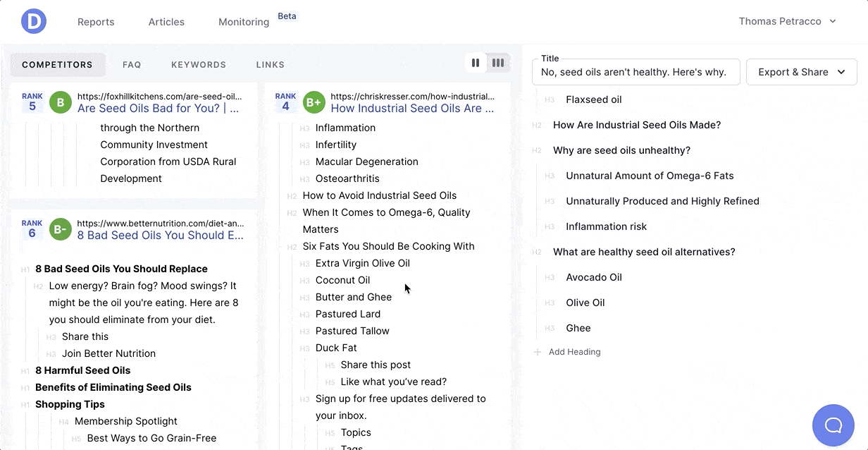Select 'Why are seed oils unhealthy?' outline heading

point(621,150)
